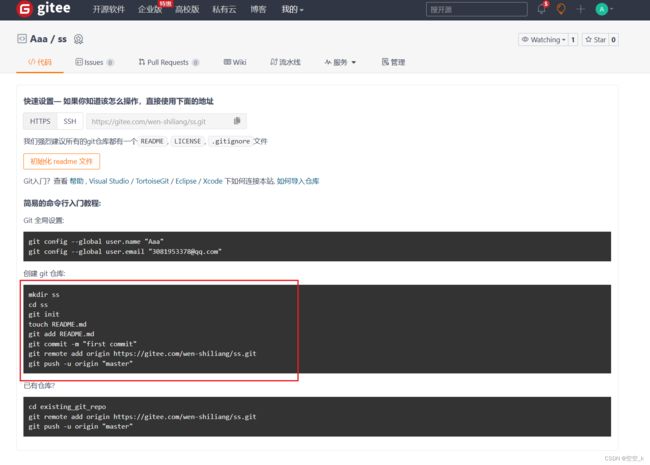Image resolution: width=650 pixels, height=465 pixels.
Task: Star the repository
Action: click(595, 40)
